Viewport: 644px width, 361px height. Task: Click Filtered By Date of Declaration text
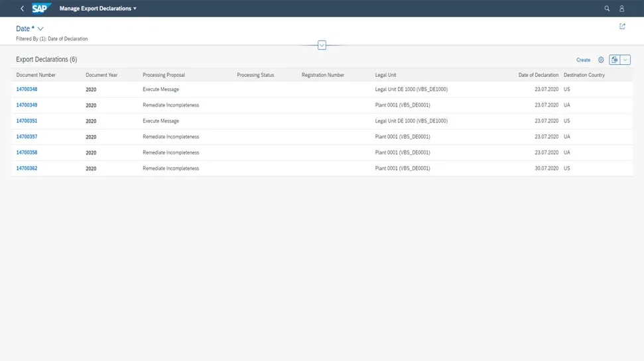(52, 38)
